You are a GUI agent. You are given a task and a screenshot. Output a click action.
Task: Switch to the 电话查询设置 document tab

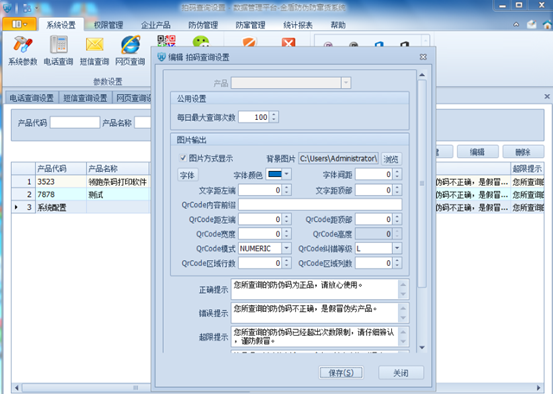coord(31,98)
